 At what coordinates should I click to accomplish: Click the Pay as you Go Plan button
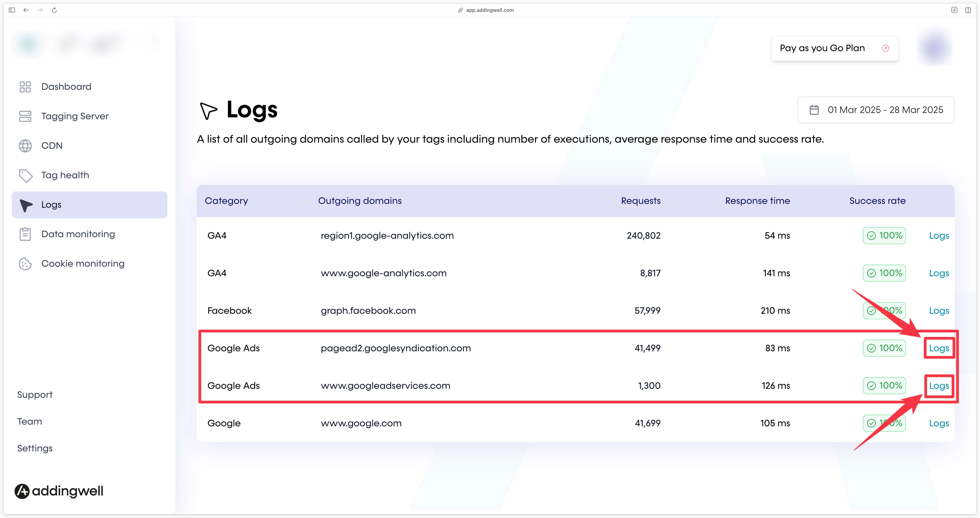(835, 48)
